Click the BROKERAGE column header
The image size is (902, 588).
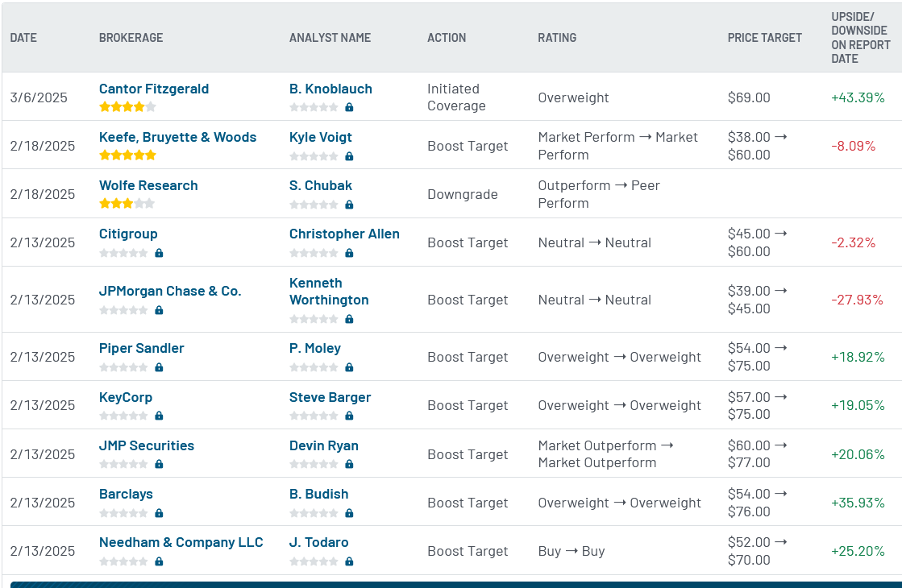click(131, 38)
